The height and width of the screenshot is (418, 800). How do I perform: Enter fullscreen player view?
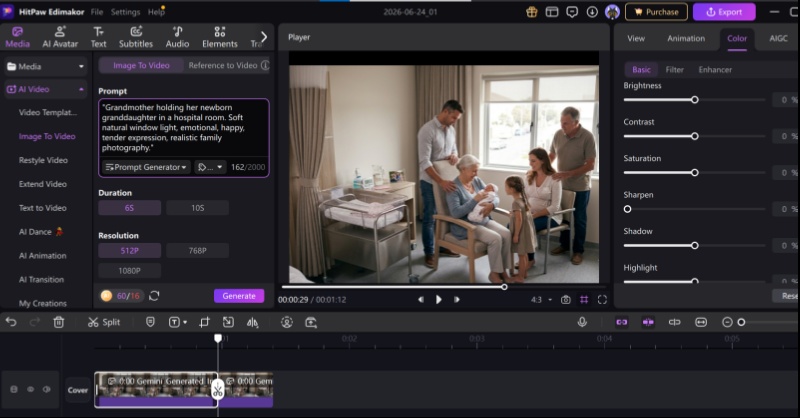coord(602,300)
